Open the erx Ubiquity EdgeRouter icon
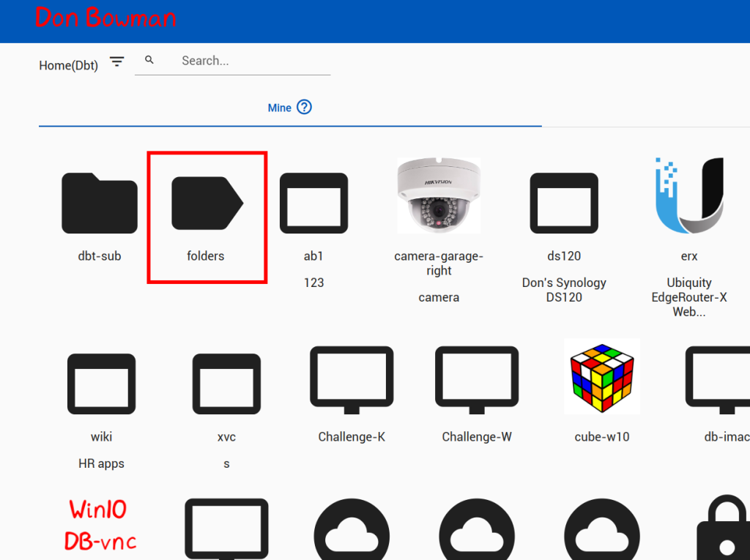The height and width of the screenshot is (560, 750). tap(688, 195)
